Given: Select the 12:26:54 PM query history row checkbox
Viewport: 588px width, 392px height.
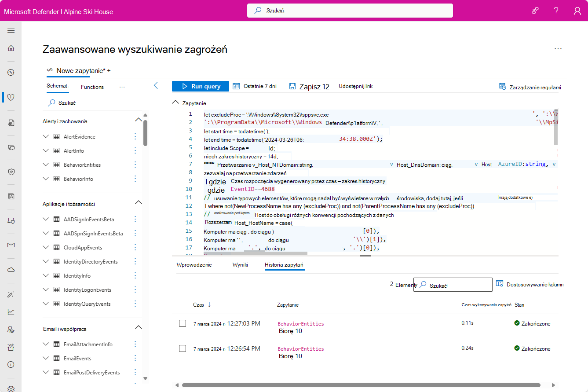Looking at the screenshot, I should tap(183, 348).
